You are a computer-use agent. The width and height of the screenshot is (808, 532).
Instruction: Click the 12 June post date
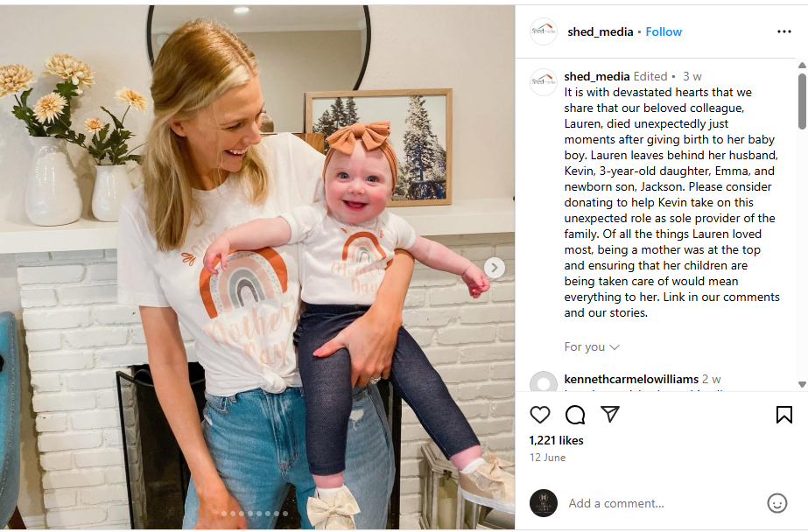(547, 458)
